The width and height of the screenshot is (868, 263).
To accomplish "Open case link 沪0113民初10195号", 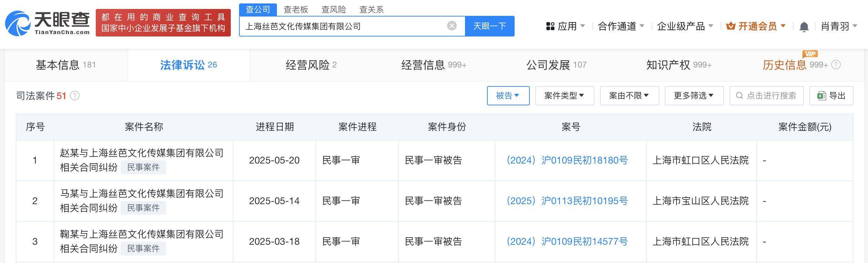I will tap(567, 201).
